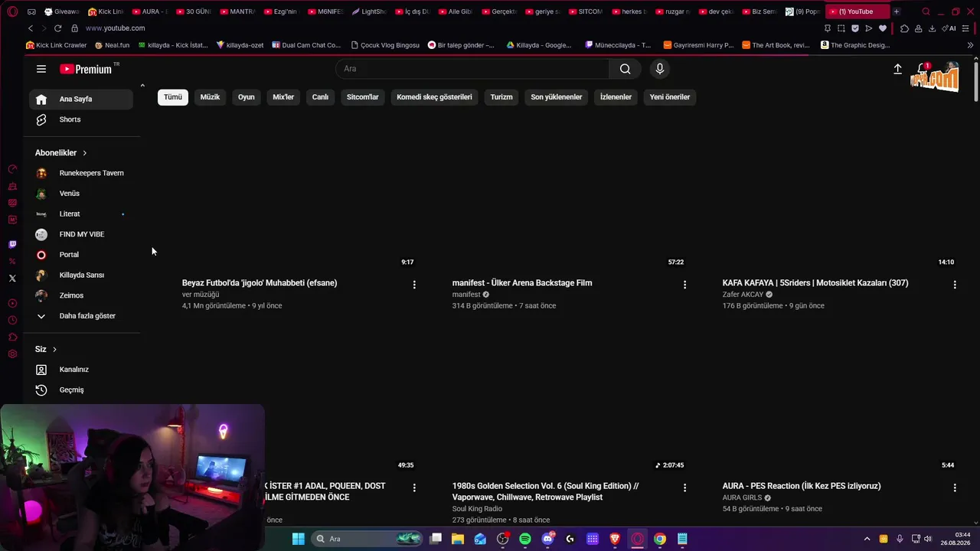
Task: Go back in browser history
Action: click(31, 28)
